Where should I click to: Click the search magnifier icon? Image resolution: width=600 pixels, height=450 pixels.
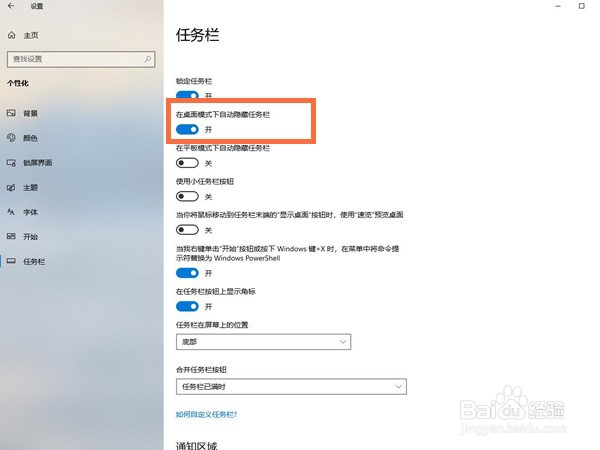coord(148,59)
